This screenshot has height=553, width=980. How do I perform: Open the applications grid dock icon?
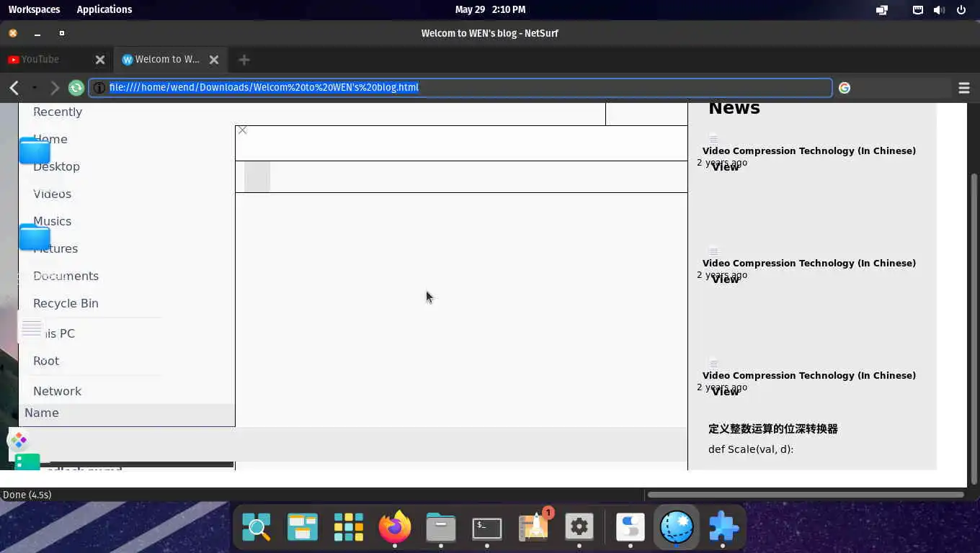(x=349, y=527)
